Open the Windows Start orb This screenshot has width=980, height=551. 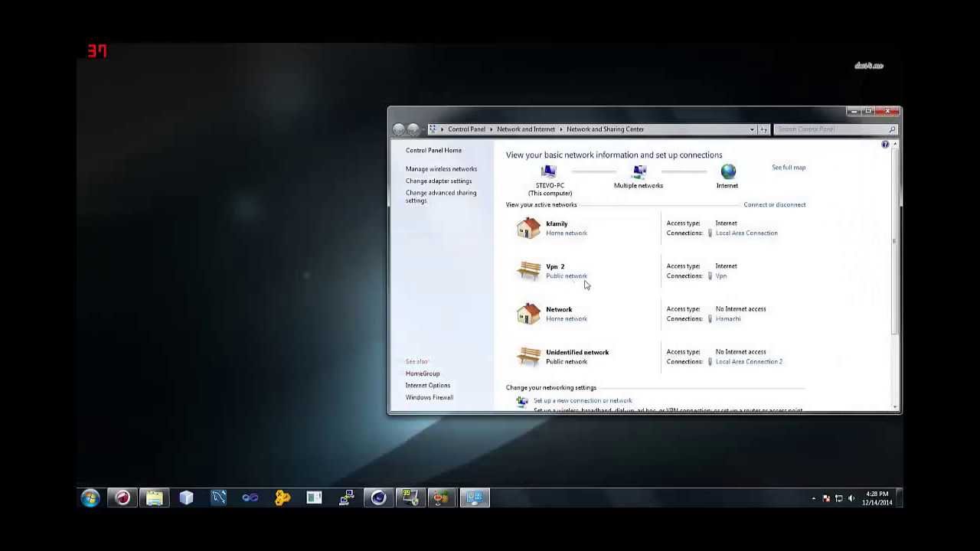[x=90, y=498]
